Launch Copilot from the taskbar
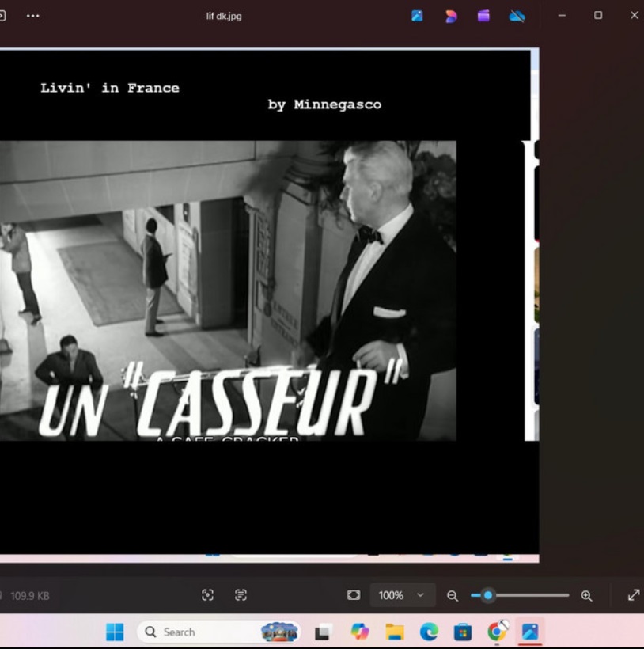 [360, 632]
